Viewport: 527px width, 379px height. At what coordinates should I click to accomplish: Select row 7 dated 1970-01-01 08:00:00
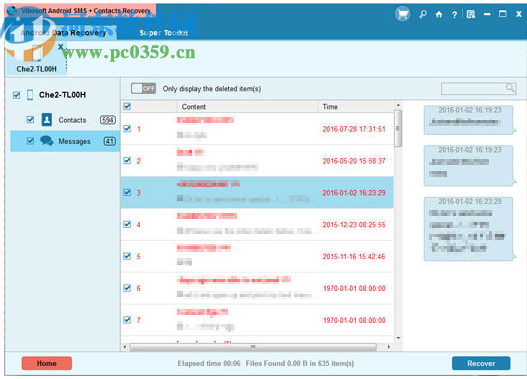pyautogui.click(x=257, y=320)
